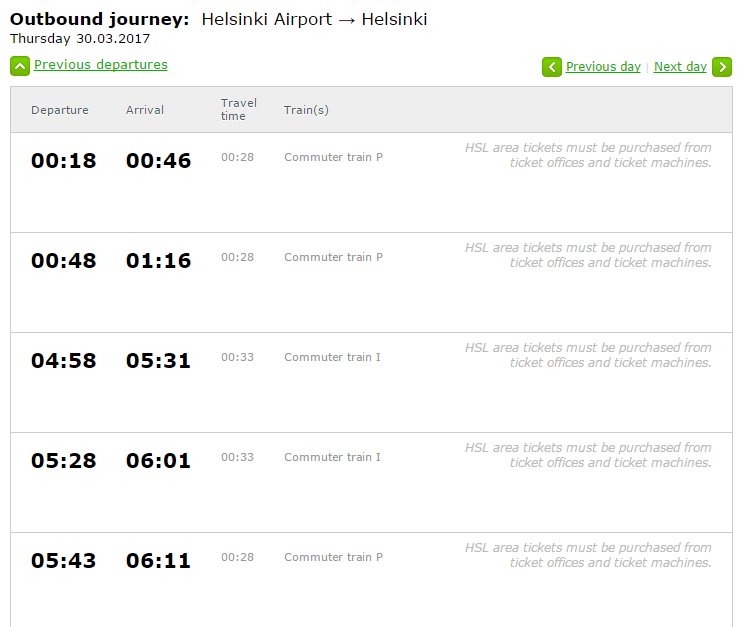This screenshot has width=744, height=627.
Task: Click the Arrival column header
Action: [145, 110]
